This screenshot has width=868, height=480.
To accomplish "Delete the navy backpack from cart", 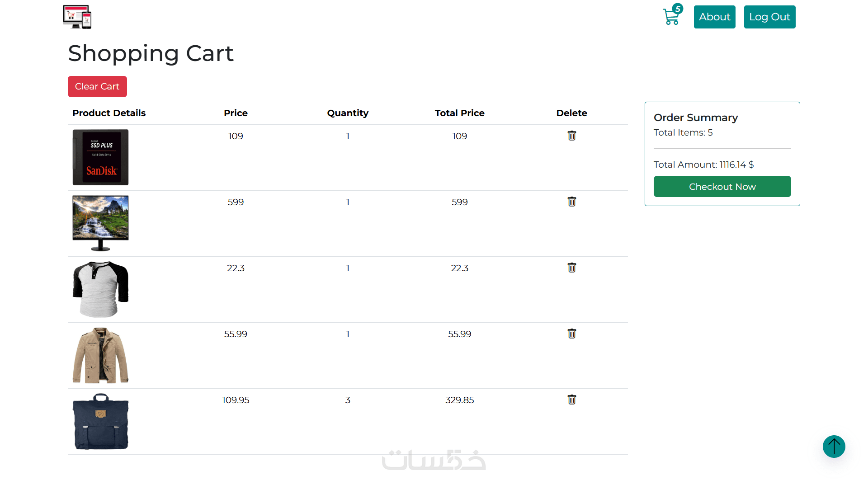I will tap(571, 400).
